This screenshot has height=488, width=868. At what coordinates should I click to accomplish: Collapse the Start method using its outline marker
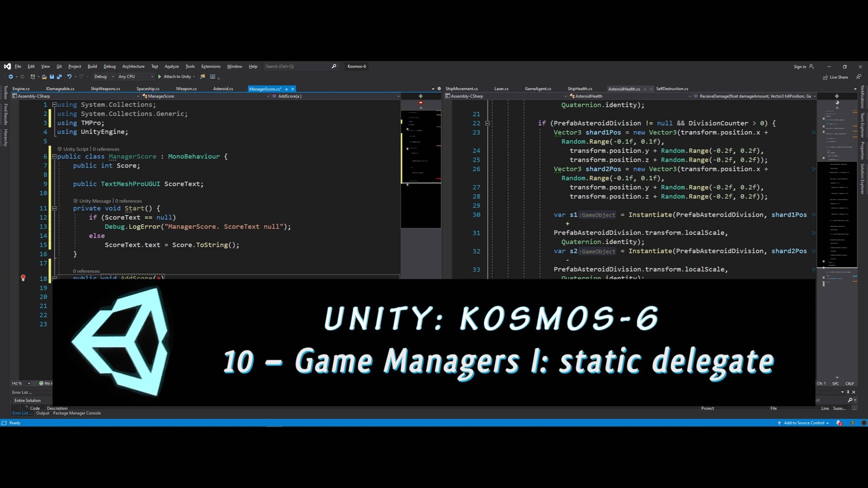point(54,208)
